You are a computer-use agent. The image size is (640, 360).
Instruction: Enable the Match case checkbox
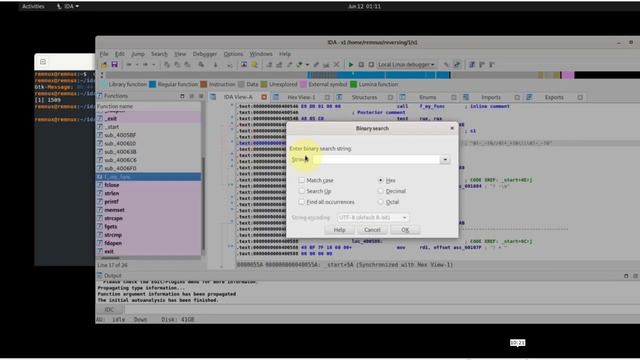(x=301, y=180)
